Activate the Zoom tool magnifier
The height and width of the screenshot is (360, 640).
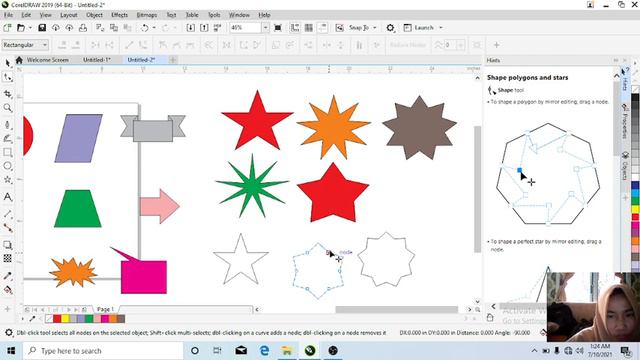(8, 108)
